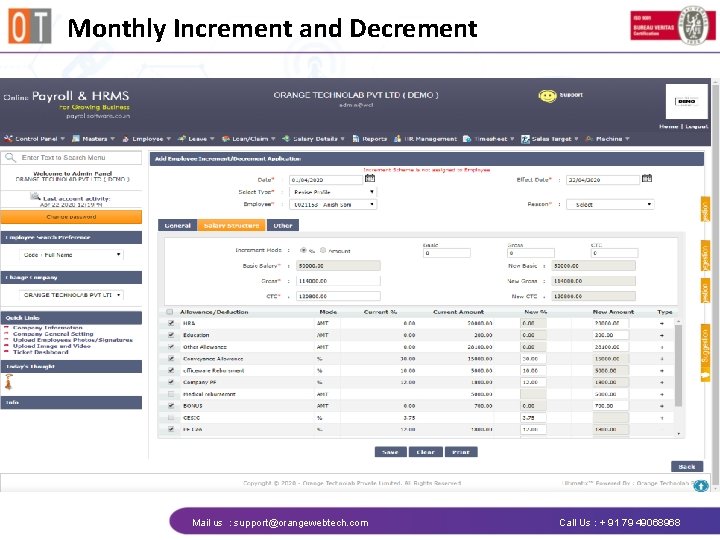Viewport: 720px width, 540px height.
Task: Click the Suggestion side tab
Action: coord(705,353)
